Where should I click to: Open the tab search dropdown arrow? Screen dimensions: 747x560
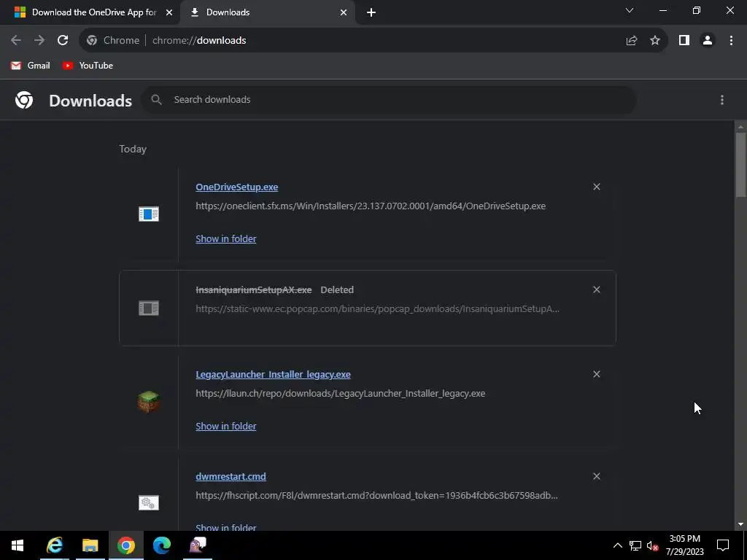[630, 10]
